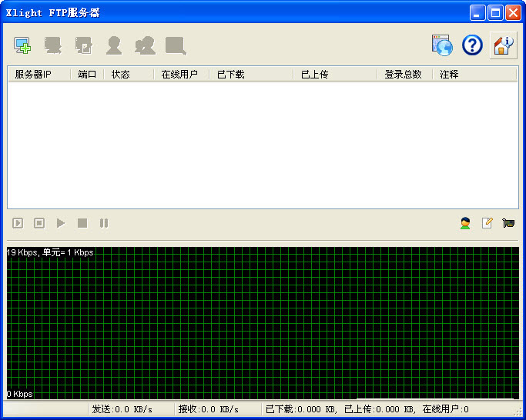Click the 在线用户 column header
The height and width of the screenshot is (420, 526).
pos(180,75)
